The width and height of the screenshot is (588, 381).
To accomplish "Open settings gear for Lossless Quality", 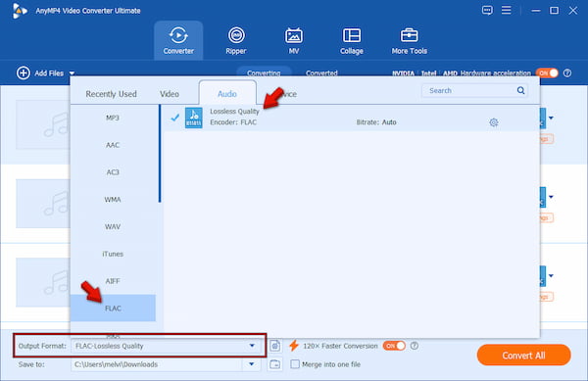I will tap(494, 122).
